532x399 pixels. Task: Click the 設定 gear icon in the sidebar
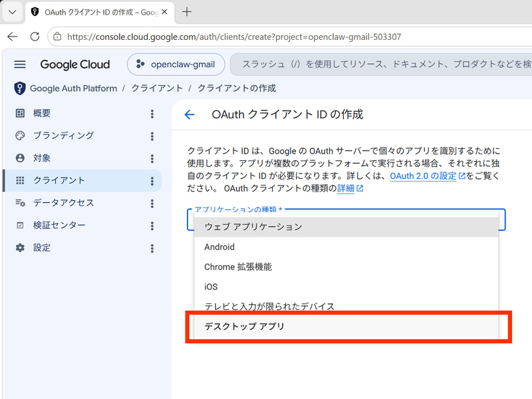(20, 247)
